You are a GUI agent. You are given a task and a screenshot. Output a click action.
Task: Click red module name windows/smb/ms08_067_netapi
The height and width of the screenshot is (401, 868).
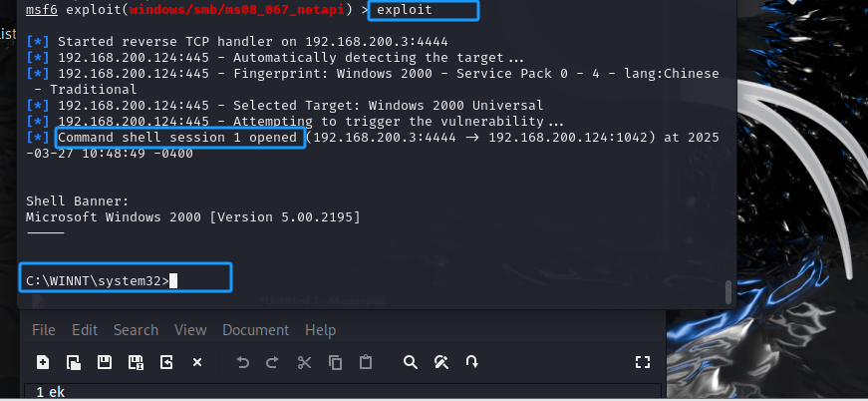pos(237,10)
